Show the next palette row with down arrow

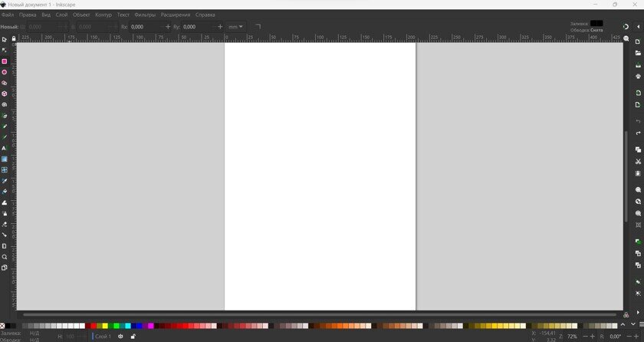tap(632, 324)
